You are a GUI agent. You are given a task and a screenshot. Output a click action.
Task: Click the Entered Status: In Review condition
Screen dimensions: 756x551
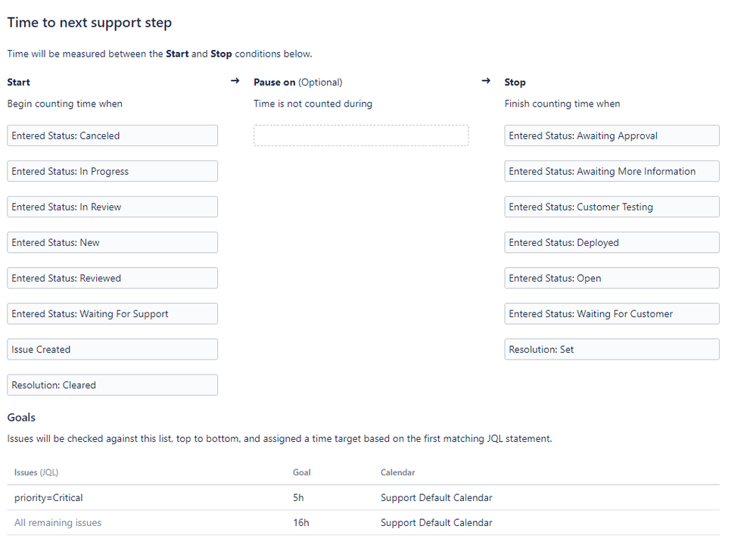[x=112, y=207]
